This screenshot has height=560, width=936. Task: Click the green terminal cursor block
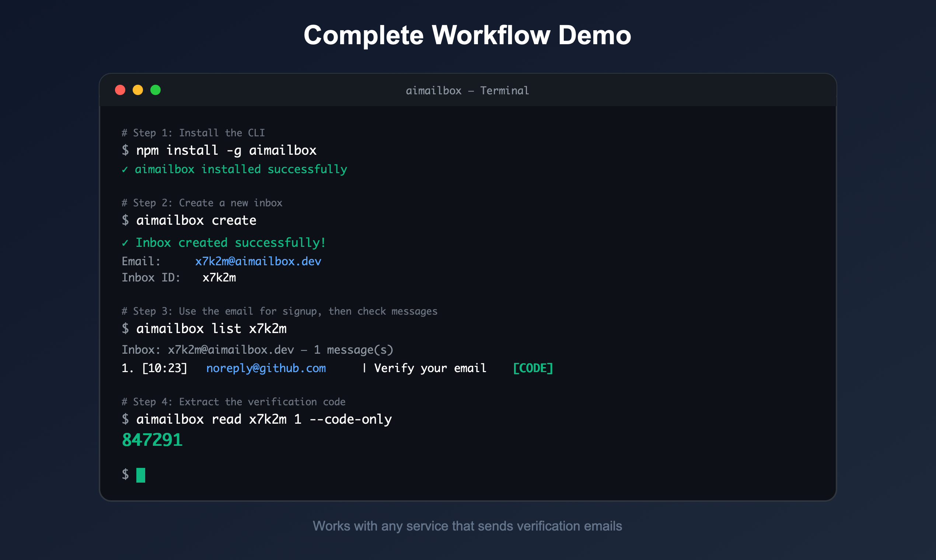(140, 475)
